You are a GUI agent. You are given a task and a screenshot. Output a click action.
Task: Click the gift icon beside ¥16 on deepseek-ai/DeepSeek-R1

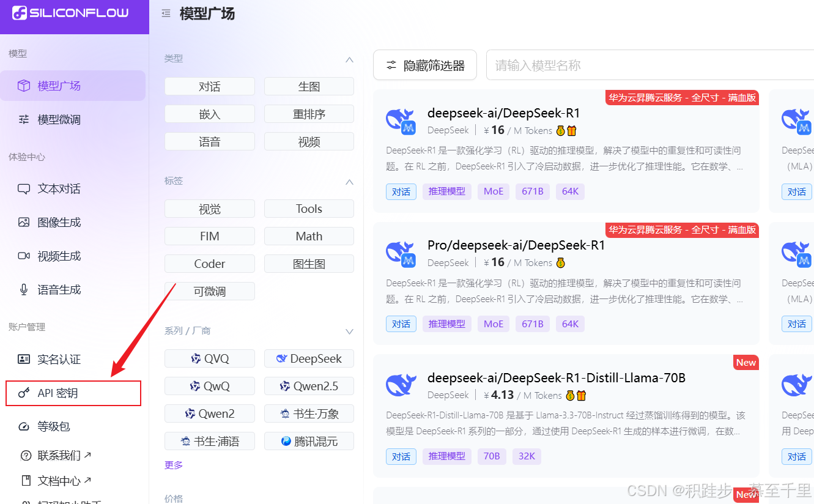pos(572,130)
